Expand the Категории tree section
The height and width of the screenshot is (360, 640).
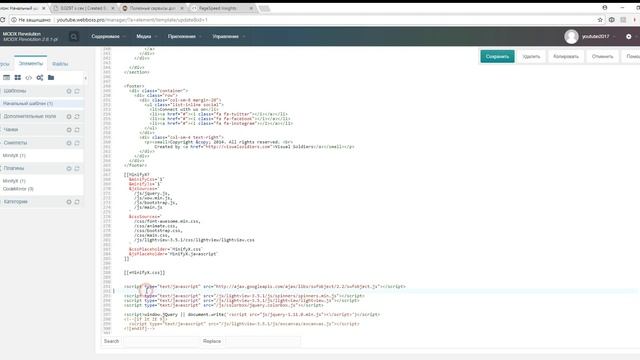pos(16,202)
